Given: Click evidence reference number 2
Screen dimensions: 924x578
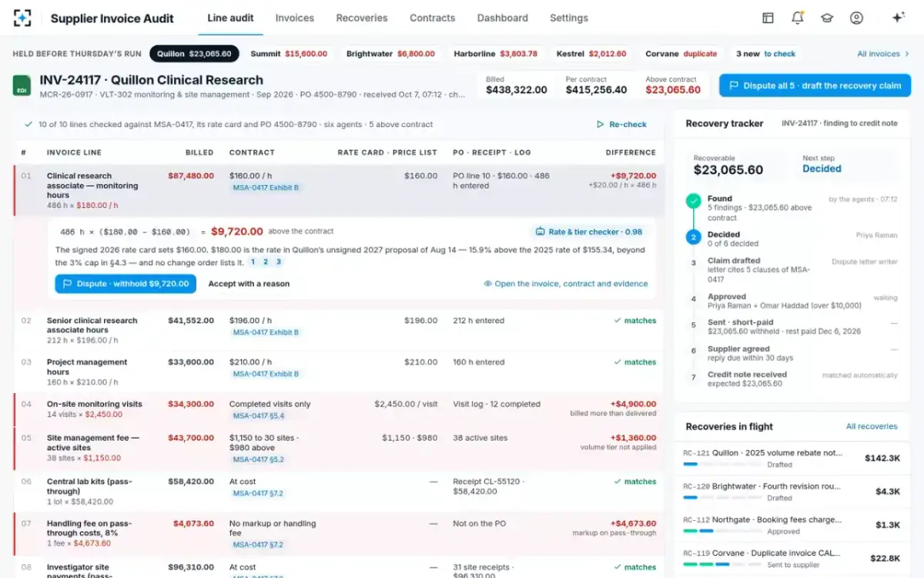Looking at the screenshot, I should pyautogui.click(x=266, y=262).
